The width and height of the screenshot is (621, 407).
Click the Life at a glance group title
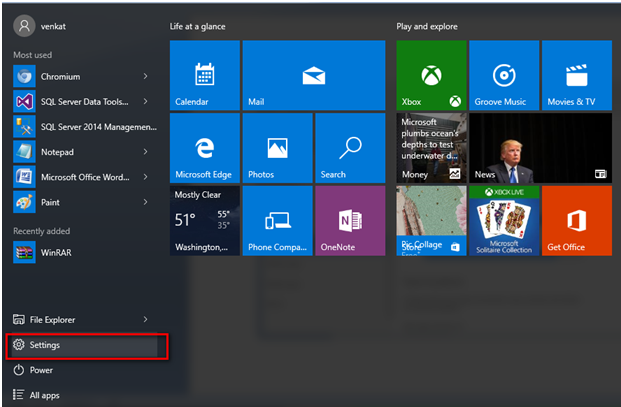[198, 27]
